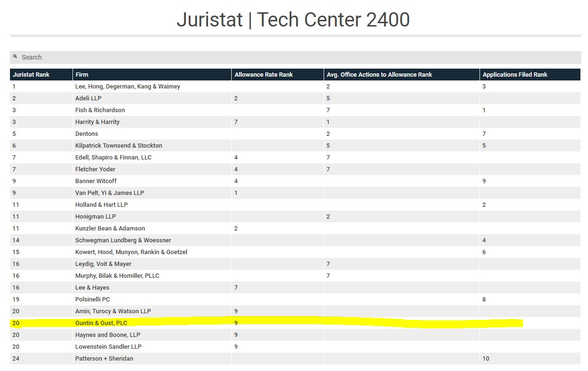Sort by Applications Filed Rank header
The image size is (588, 371).
pos(530,75)
